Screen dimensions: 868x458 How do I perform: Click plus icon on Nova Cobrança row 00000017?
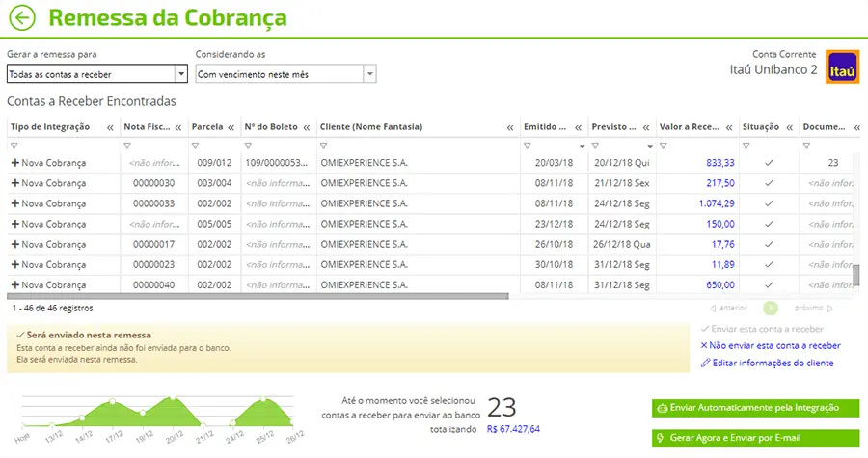click(14, 244)
